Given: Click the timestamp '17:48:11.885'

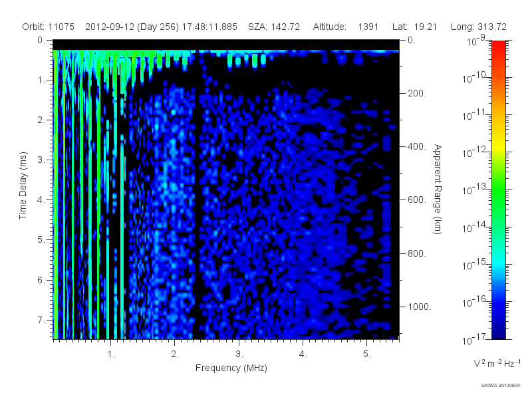Looking at the screenshot, I should pyautogui.click(x=209, y=27).
